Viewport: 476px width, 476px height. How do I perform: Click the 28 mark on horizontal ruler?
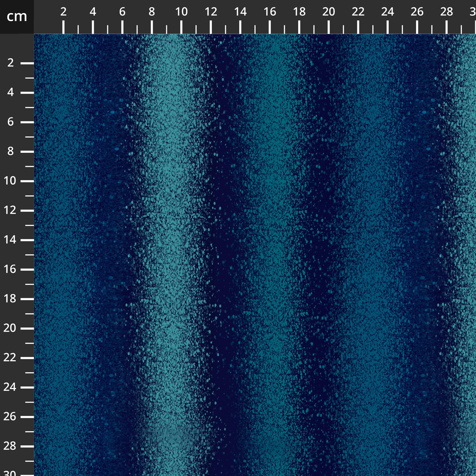coord(447,12)
